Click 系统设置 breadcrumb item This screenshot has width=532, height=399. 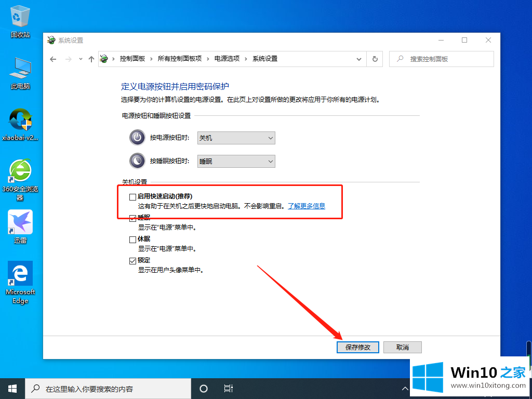[265, 59]
